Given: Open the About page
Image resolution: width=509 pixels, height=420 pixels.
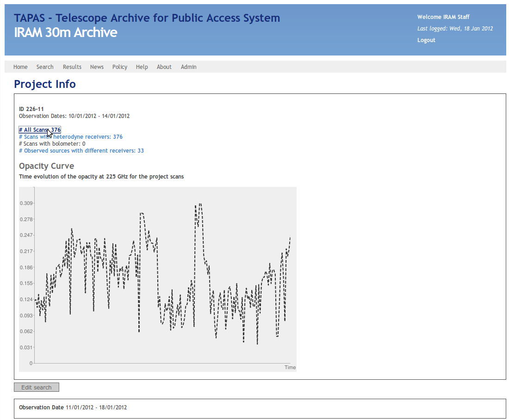Looking at the screenshot, I should click(x=164, y=67).
